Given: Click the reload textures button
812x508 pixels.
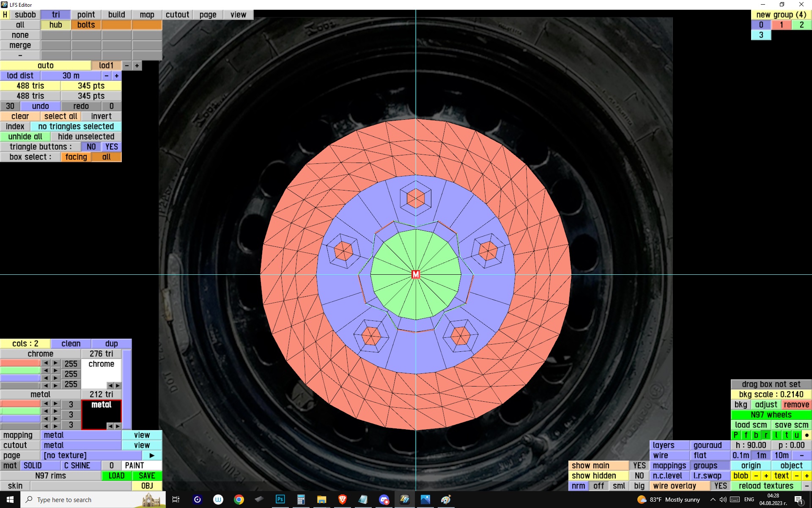Looking at the screenshot, I should tap(765, 486).
